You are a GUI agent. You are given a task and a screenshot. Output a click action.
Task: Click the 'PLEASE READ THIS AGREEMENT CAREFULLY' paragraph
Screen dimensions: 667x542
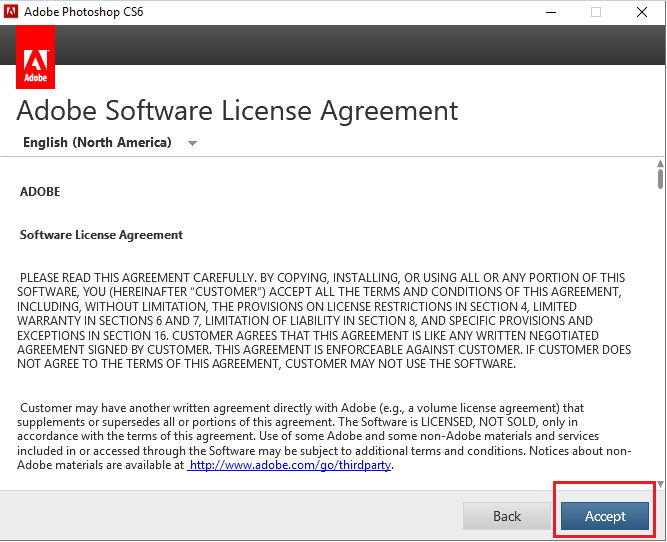tap(324, 321)
